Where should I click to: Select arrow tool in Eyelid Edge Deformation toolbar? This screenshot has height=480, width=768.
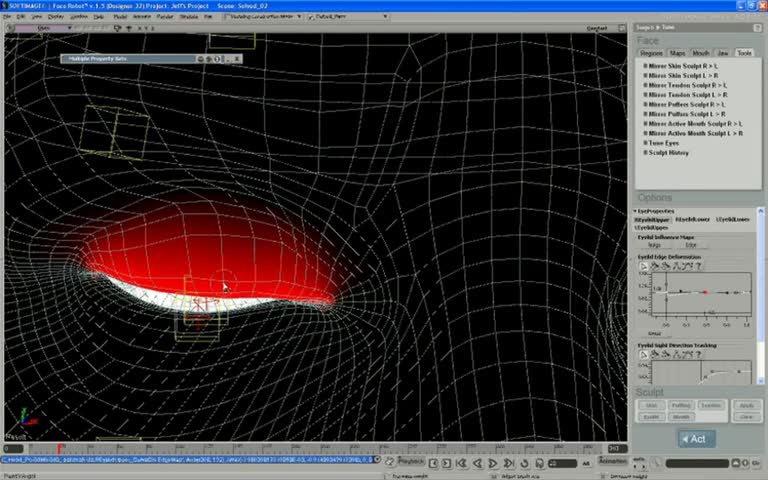click(x=645, y=267)
